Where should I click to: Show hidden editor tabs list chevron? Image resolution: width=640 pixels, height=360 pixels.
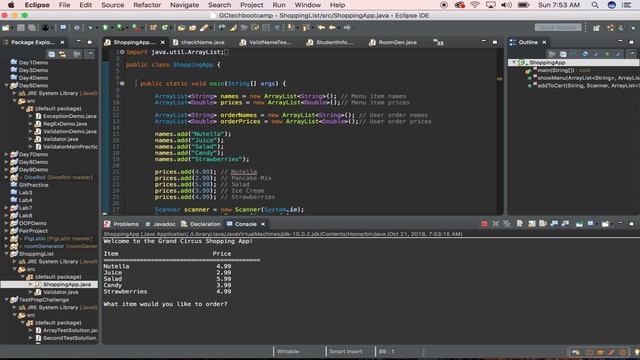tap(438, 42)
